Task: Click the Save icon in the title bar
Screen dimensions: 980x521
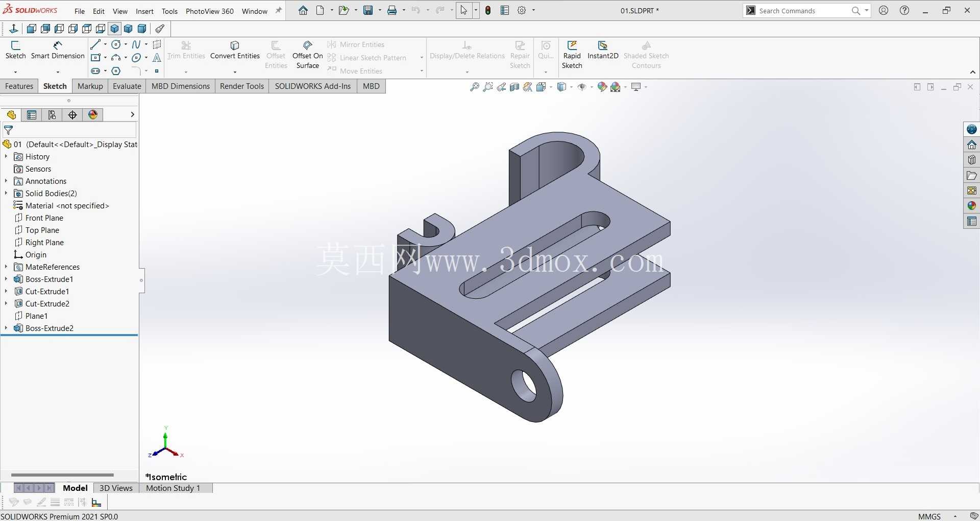Action: 368,10
